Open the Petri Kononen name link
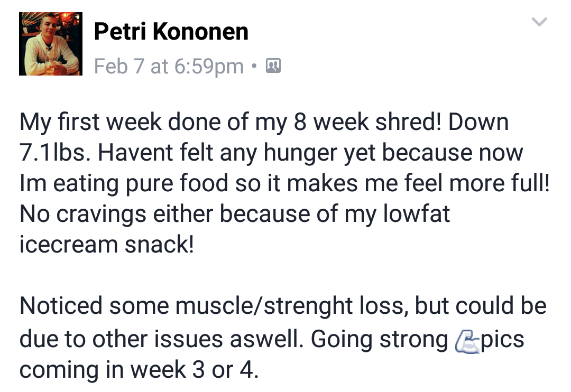This screenshot has height=392, width=571. coord(171,32)
